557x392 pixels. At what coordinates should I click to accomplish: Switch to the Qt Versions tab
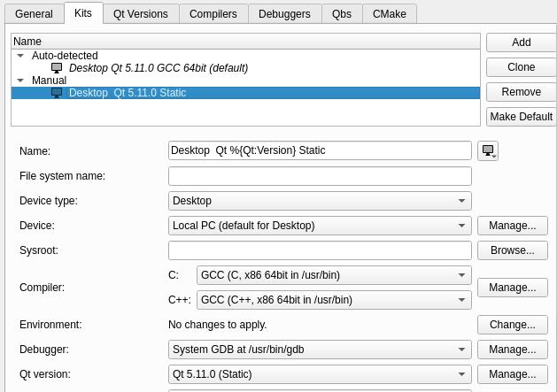pyautogui.click(x=141, y=14)
